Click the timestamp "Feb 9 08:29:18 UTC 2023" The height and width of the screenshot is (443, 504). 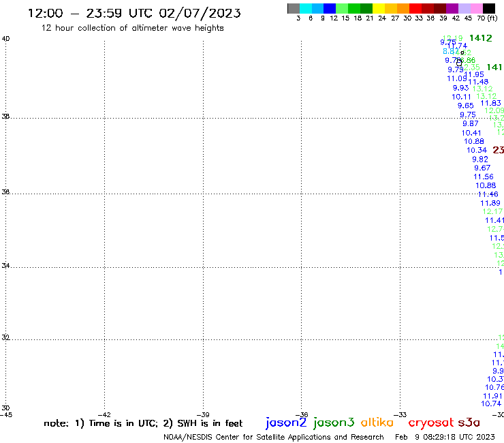(445, 437)
